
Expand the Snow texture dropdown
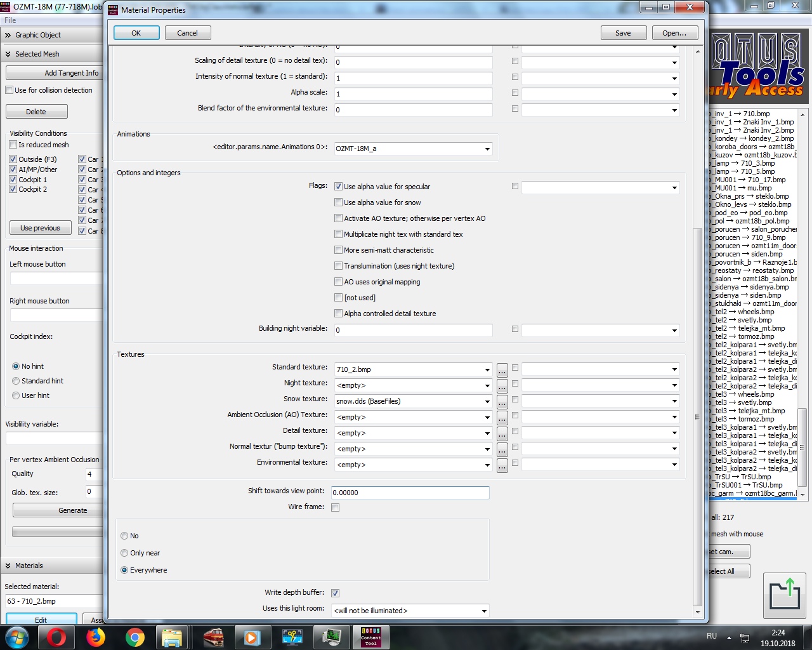pos(487,402)
